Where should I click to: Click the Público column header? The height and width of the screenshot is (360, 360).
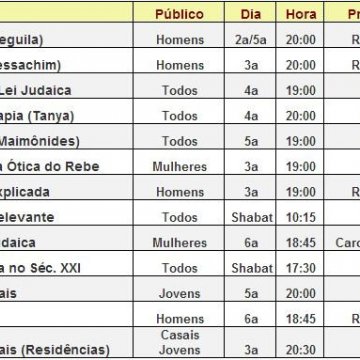point(179,14)
